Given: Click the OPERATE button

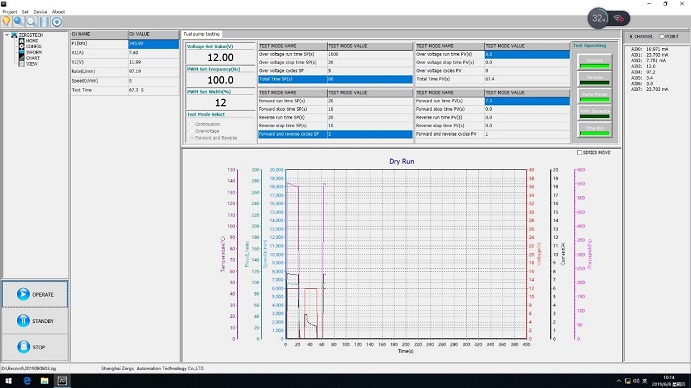Looking at the screenshot, I should point(35,294).
